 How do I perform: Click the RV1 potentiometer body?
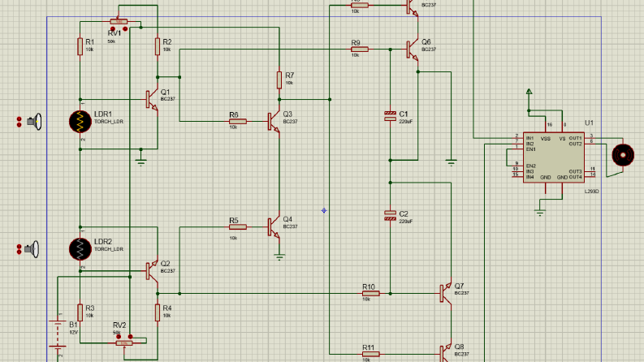(119, 21)
